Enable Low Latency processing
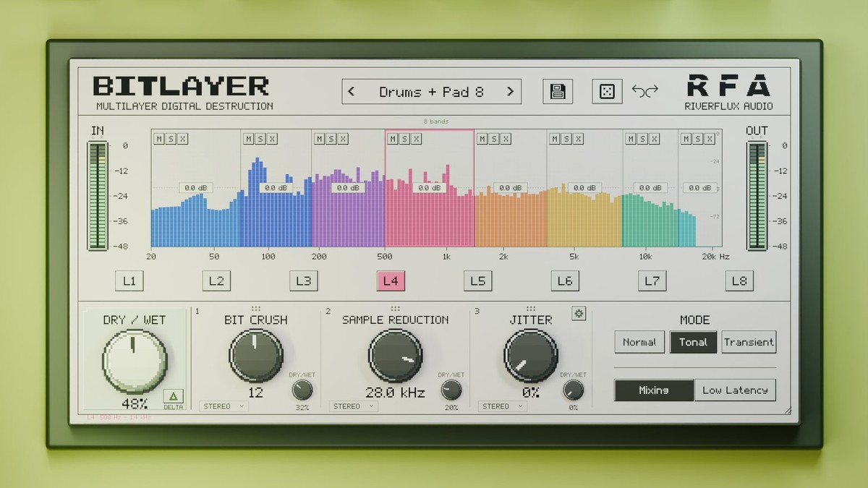Image resolution: width=868 pixels, height=488 pixels. tap(735, 390)
